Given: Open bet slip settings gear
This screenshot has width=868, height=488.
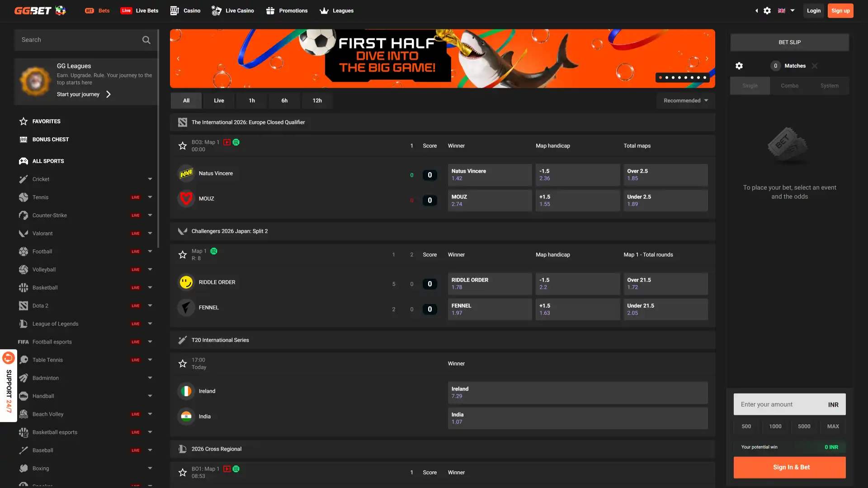Looking at the screenshot, I should point(739,66).
